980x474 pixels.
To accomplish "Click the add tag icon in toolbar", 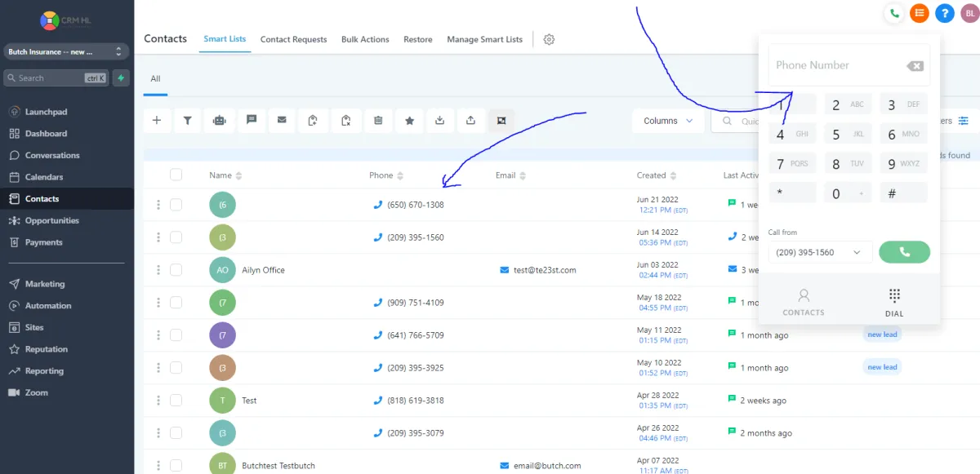I will pyautogui.click(x=314, y=120).
